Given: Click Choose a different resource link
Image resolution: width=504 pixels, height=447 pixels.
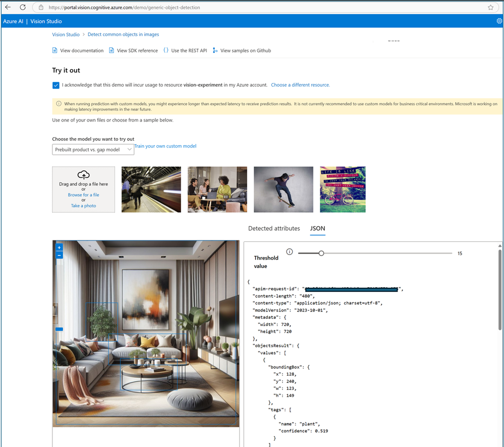Looking at the screenshot, I should point(300,85).
